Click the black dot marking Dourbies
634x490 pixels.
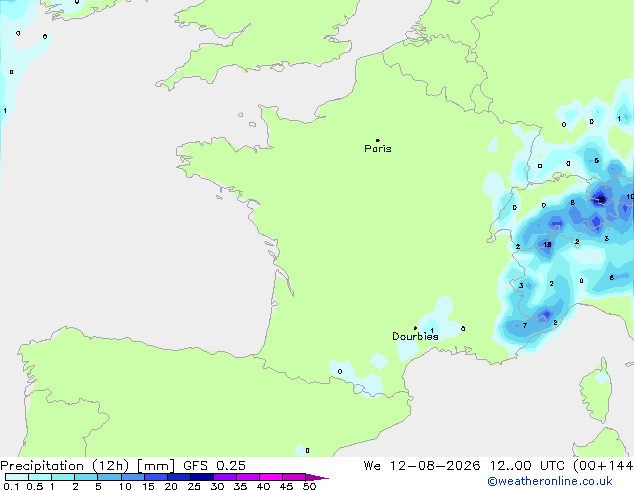pos(415,328)
